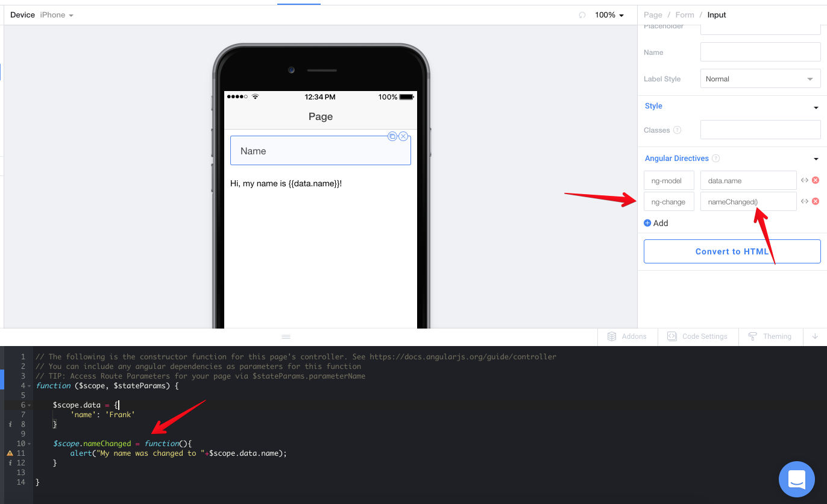This screenshot has width=827, height=504.
Task: Click the ng-change directive name field
Action: point(669,201)
